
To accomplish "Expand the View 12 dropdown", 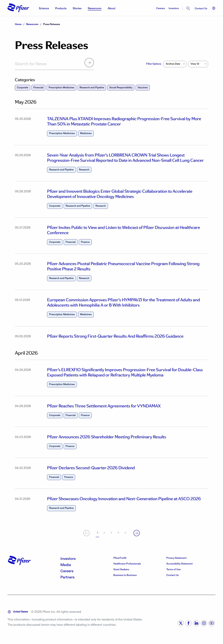I will [198, 64].
